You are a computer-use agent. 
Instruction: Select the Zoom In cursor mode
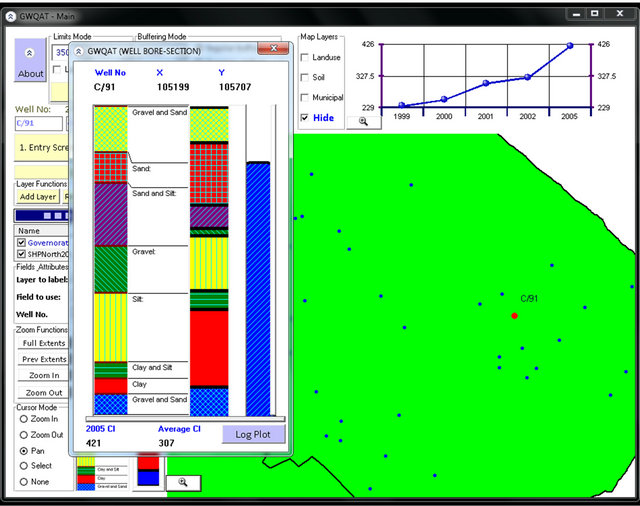[x=23, y=419]
